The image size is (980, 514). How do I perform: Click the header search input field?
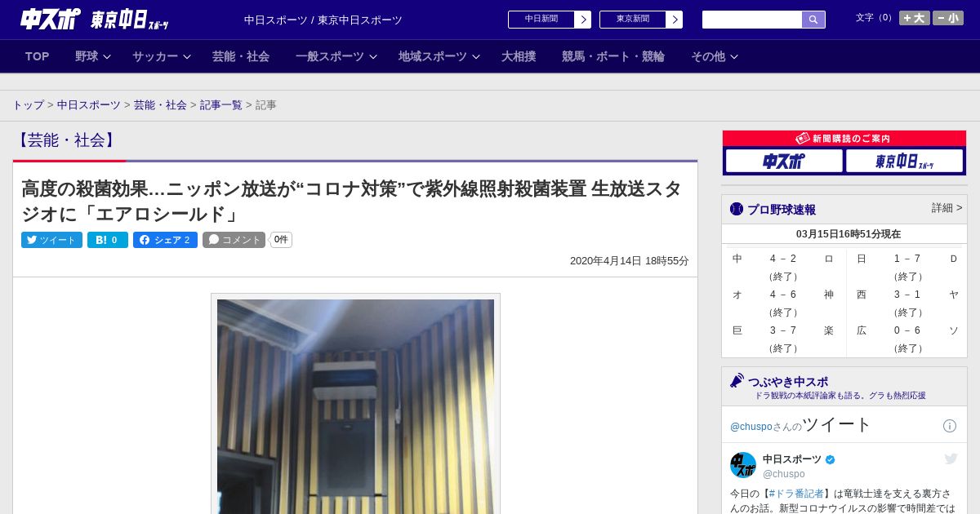[x=752, y=20]
